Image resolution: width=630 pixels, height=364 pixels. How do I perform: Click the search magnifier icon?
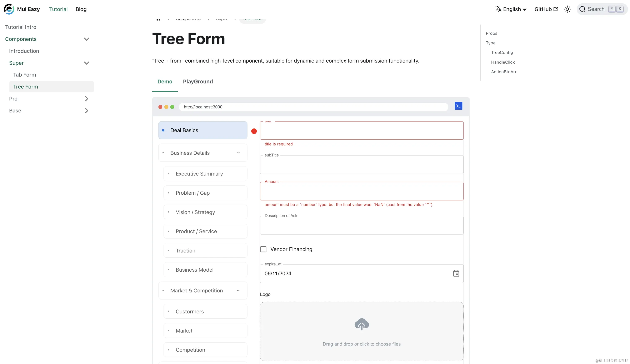[x=582, y=9]
